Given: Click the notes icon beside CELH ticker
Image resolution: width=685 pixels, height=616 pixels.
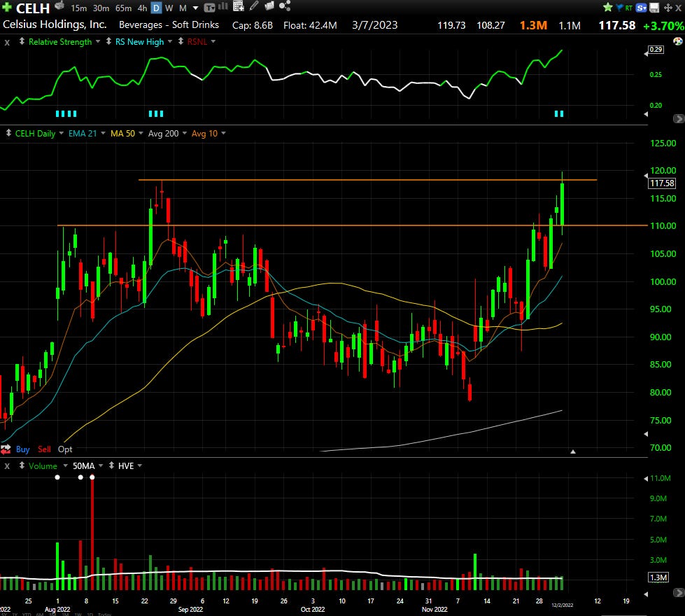Looking at the screenshot, I should (x=59, y=6).
